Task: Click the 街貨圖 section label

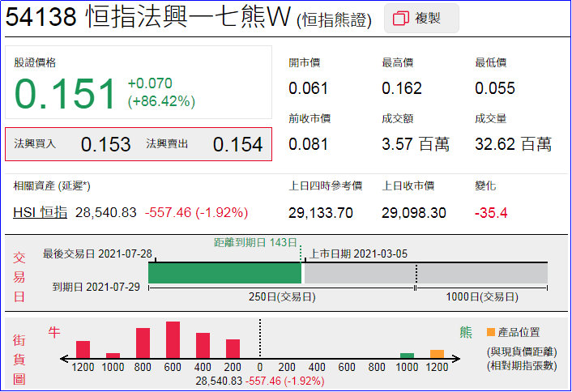Action: click(19, 360)
